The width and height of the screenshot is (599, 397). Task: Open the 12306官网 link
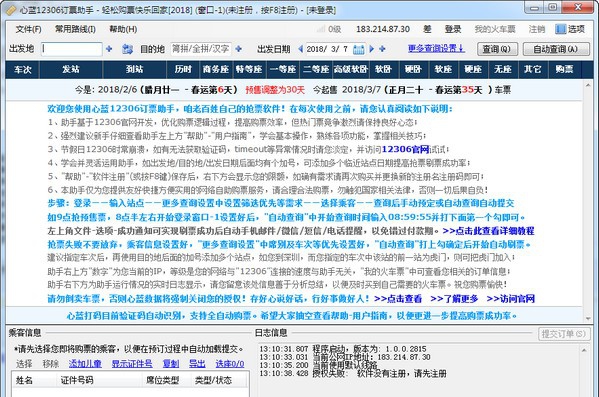click(405, 149)
